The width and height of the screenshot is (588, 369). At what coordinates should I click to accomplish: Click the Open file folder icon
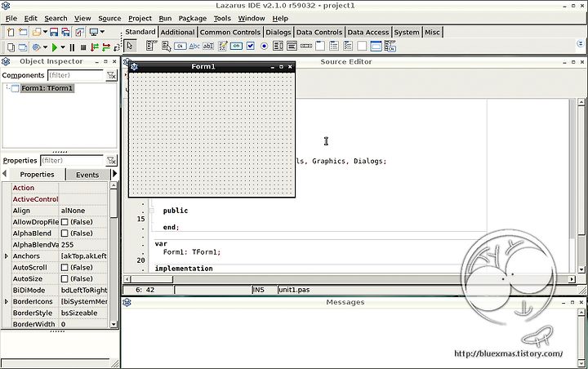point(37,33)
